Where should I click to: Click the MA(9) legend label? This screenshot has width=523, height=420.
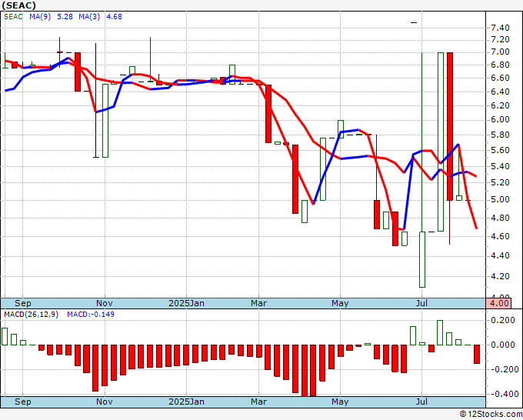pos(40,17)
